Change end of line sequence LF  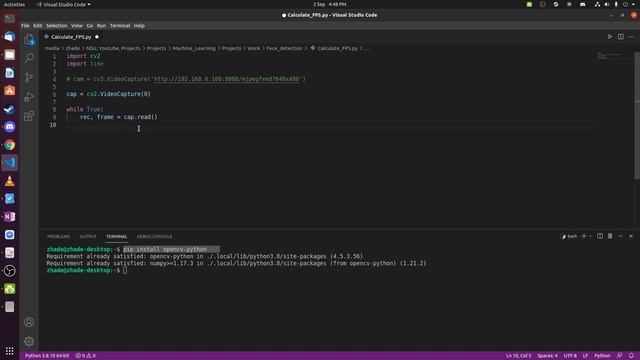tap(585, 356)
